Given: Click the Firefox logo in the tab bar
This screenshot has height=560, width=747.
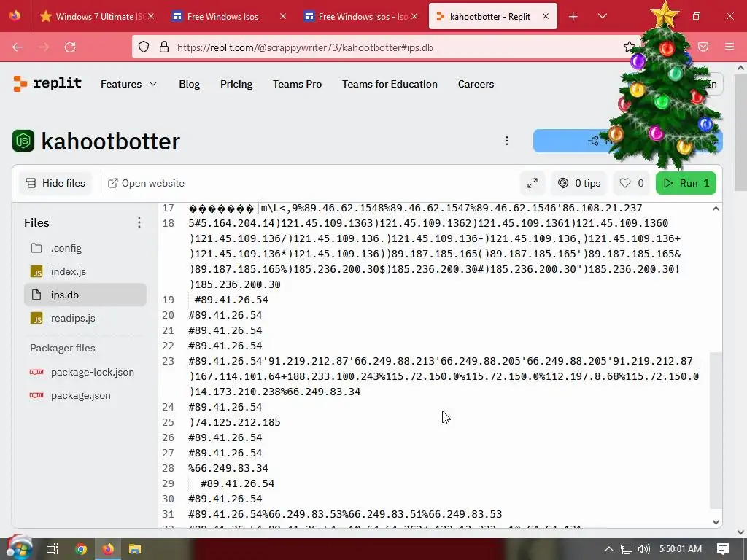Looking at the screenshot, I should (15, 16).
